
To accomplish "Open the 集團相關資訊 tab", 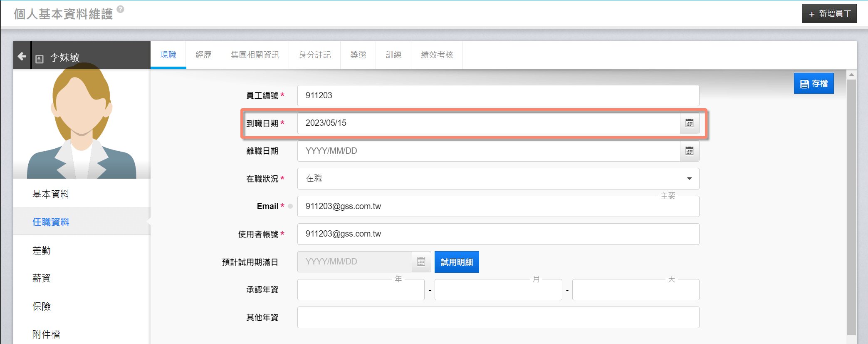I will (255, 55).
